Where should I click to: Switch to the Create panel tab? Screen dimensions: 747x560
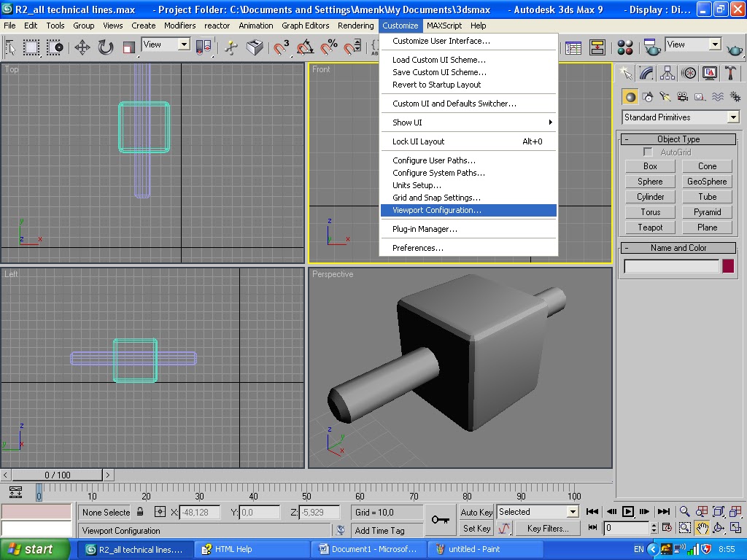pos(626,74)
